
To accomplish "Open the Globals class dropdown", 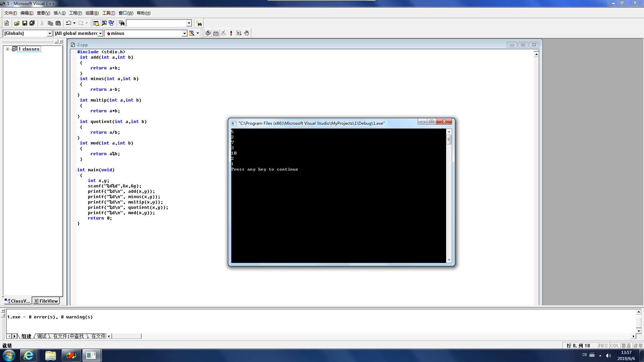I will tap(50, 33).
